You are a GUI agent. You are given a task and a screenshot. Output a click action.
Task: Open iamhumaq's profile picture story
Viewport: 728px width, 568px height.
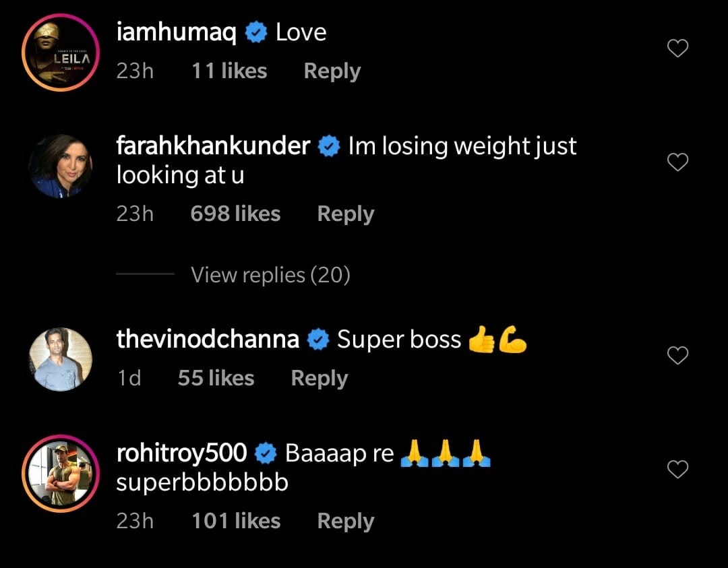coord(60,59)
